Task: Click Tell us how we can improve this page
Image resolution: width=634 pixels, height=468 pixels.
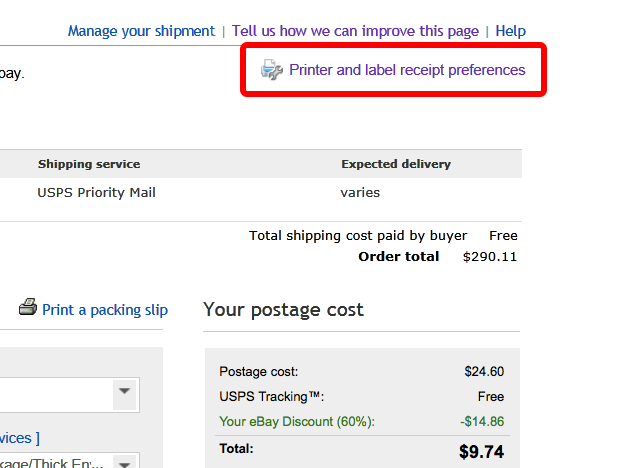Action: click(355, 31)
